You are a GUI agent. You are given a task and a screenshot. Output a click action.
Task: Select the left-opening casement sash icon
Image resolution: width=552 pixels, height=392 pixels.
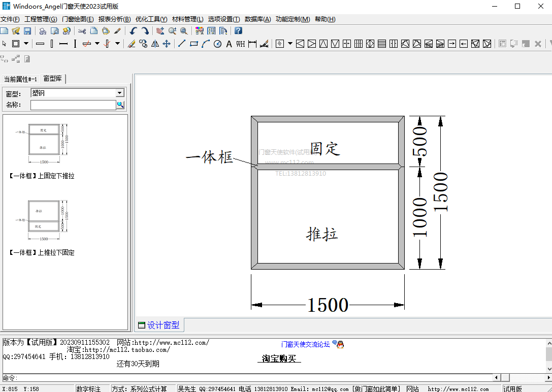(300, 44)
